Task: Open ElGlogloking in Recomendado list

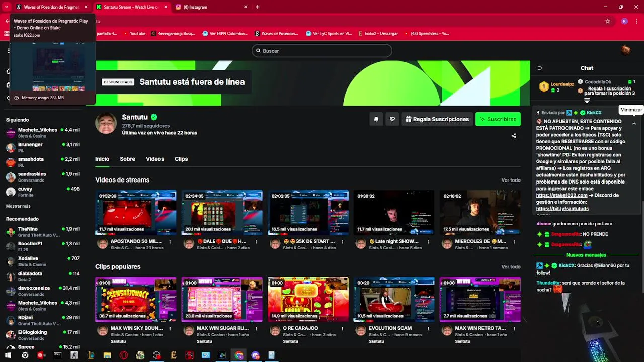Action: tap(43, 335)
